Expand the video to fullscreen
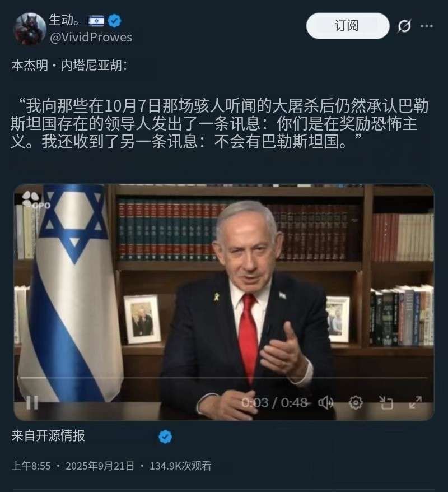Screen dimensions: 448x492 point(416,402)
